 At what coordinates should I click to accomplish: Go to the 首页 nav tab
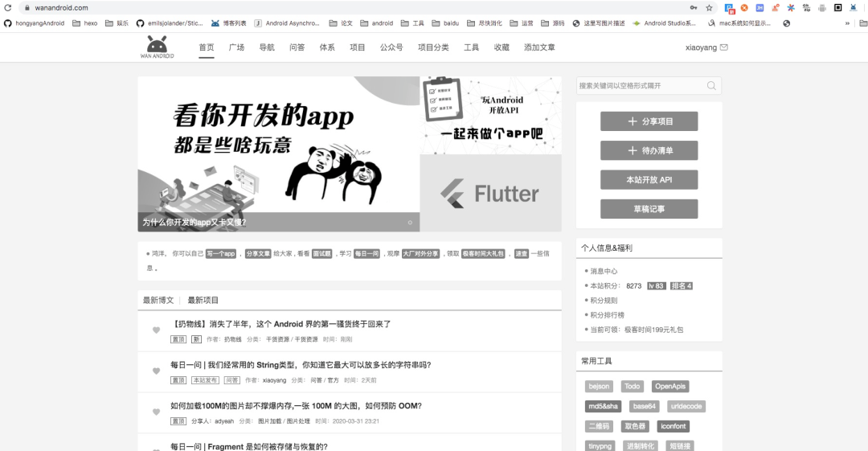click(x=207, y=47)
